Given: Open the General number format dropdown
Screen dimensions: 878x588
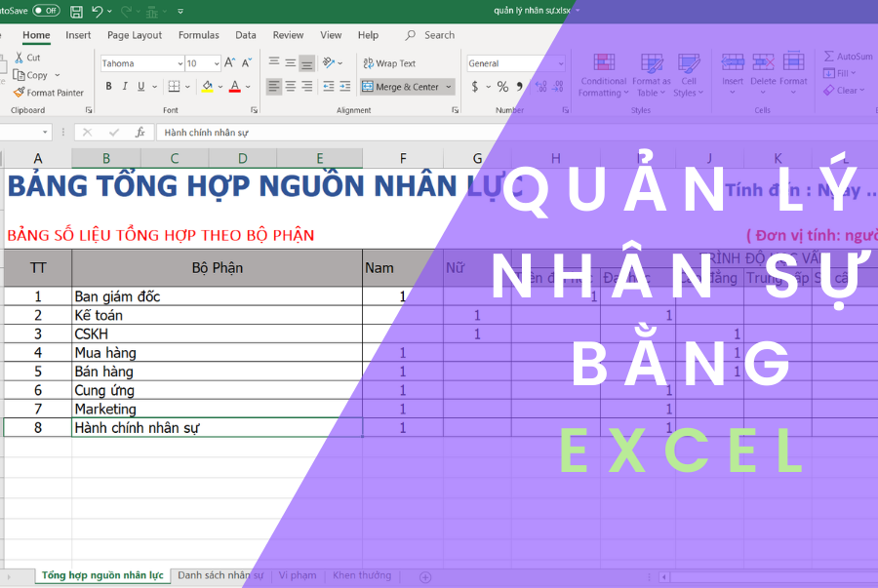Looking at the screenshot, I should [x=561, y=63].
